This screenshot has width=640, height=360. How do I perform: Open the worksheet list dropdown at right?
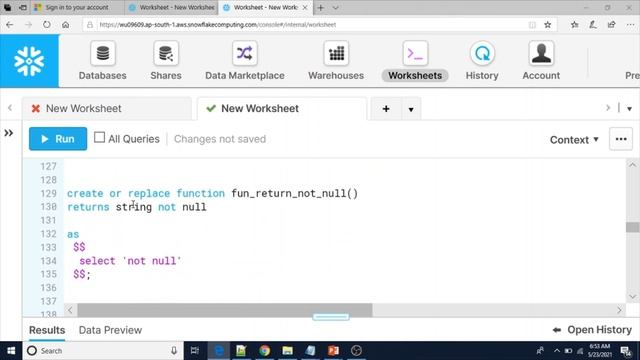tap(629, 109)
